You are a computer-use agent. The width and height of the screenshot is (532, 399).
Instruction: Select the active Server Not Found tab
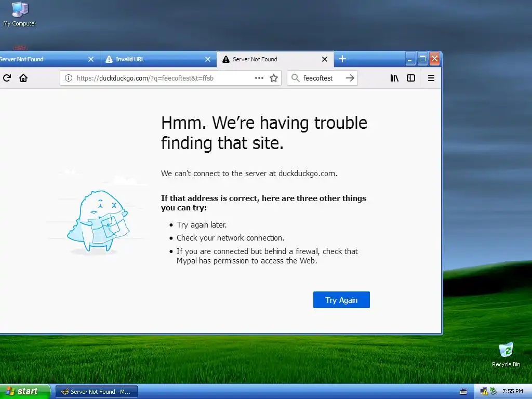tap(275, 59)
